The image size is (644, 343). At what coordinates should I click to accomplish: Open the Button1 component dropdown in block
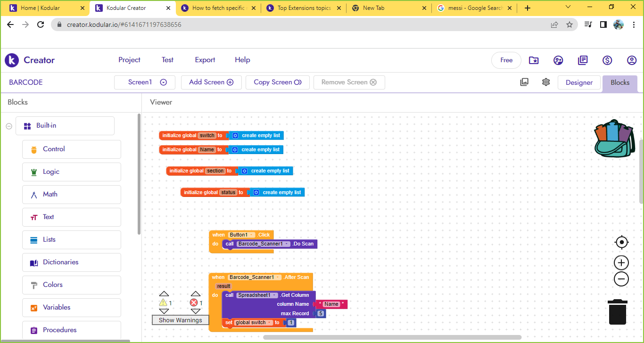coord(252,235)
